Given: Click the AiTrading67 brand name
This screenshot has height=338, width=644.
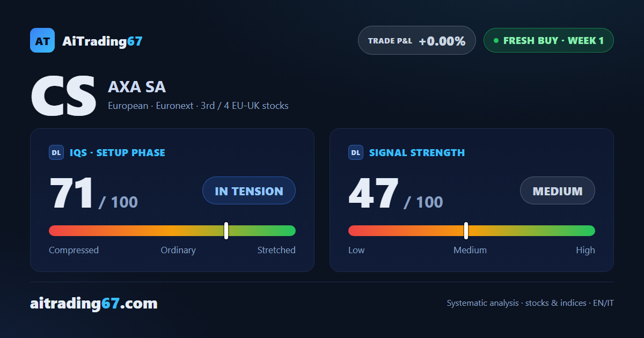Looking at the screenshot, I should [103, 41].
